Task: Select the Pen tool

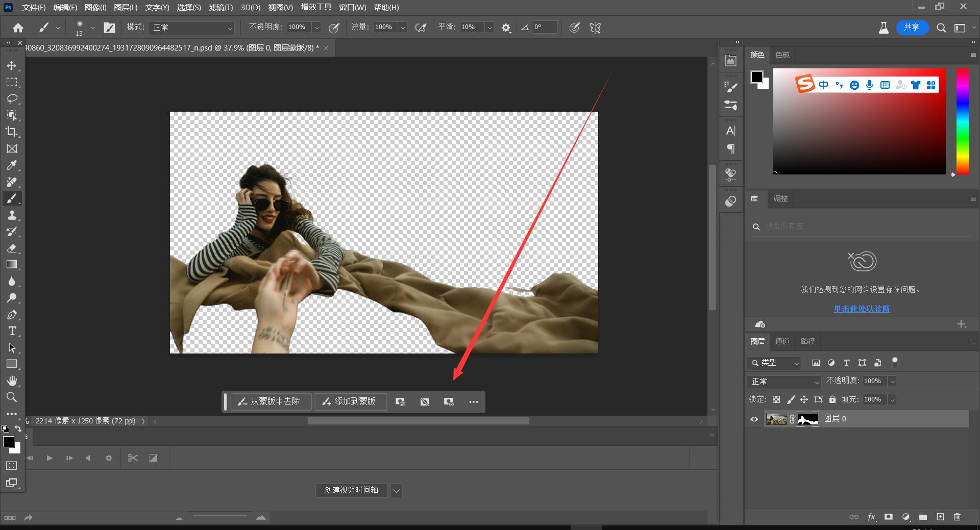Action: click(x=12, y=315)
